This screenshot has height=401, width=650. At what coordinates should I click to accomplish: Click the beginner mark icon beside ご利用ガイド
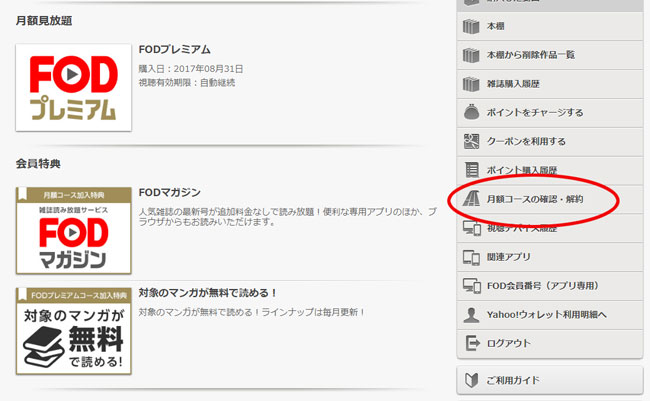click(x=471, y=380)
